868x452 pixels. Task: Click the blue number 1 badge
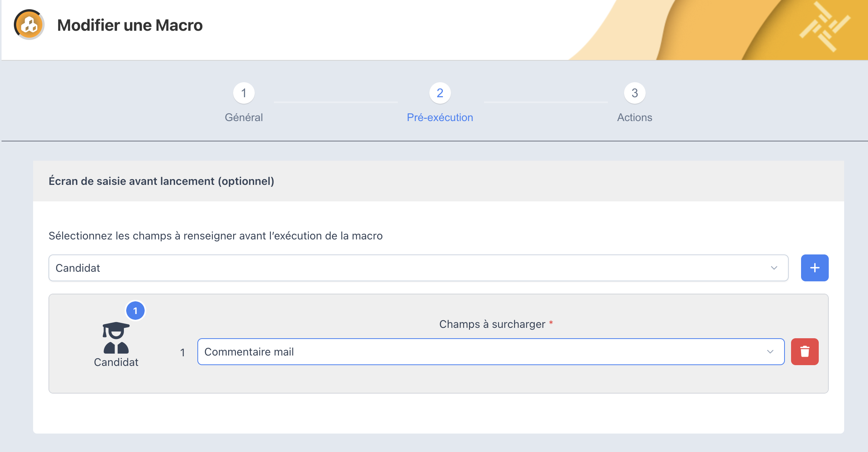click(135, 311)
